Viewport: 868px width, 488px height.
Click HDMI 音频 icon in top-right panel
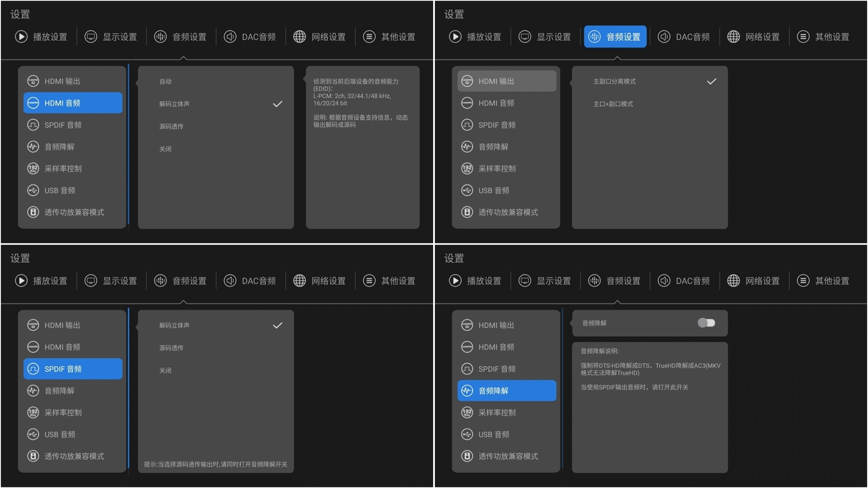[x=467, y=103]
